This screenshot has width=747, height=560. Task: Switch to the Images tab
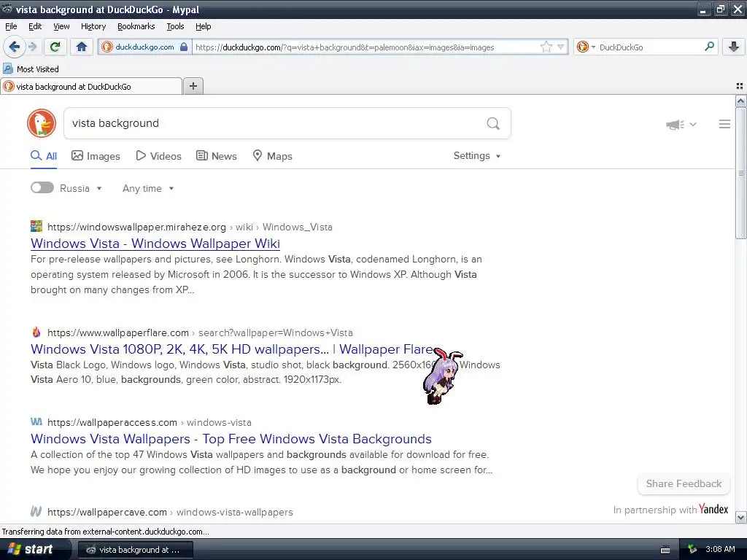96,156
